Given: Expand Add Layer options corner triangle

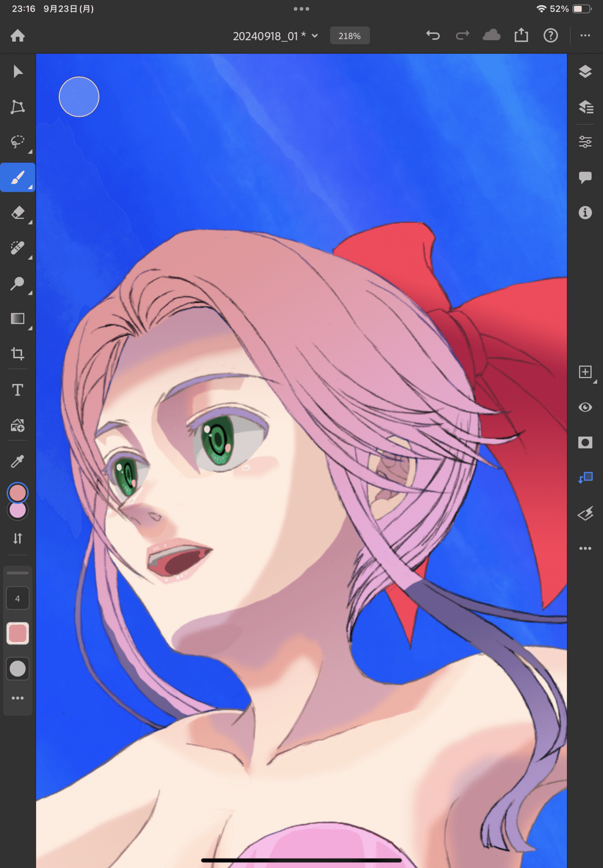Looking at the screenshot, I should pyautogui.click(x=595, y=382).
